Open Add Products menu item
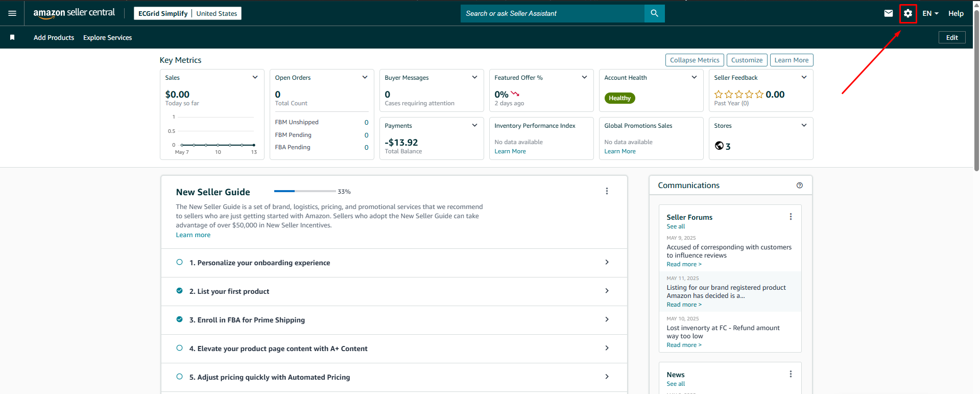 coord(54,37)
